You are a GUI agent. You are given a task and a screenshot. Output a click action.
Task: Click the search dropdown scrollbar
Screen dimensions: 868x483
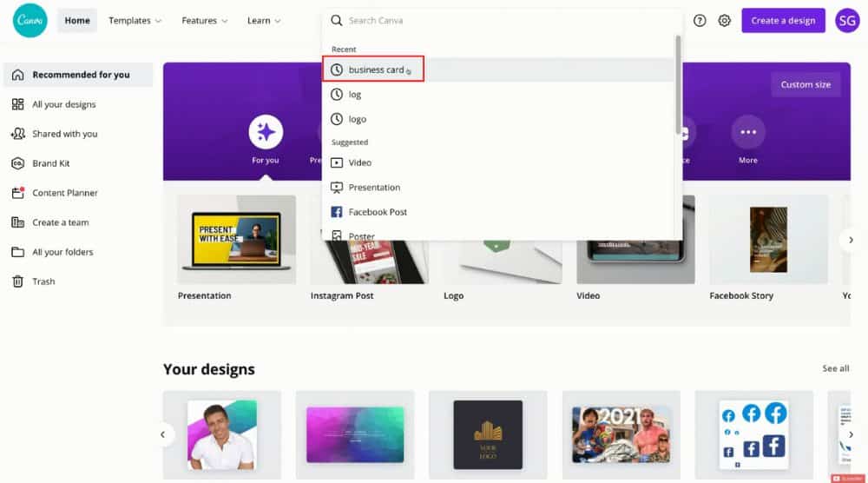pyautogui.click(x=678, y=84)
